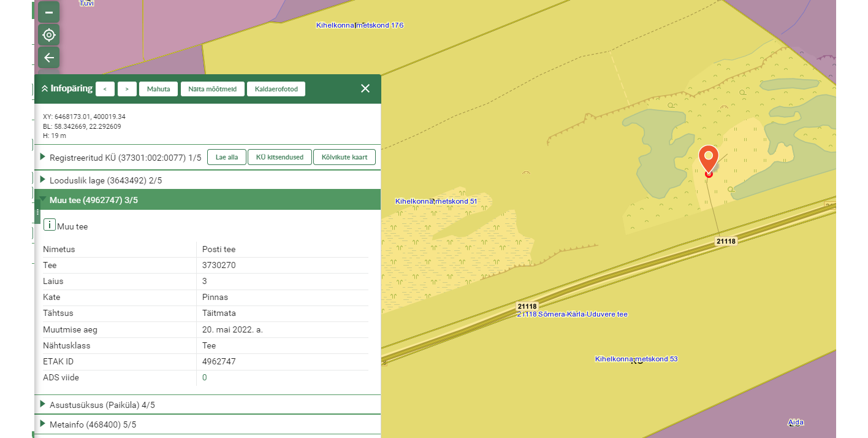
Task: Click Lae alla download button
Action: [227, 157]
